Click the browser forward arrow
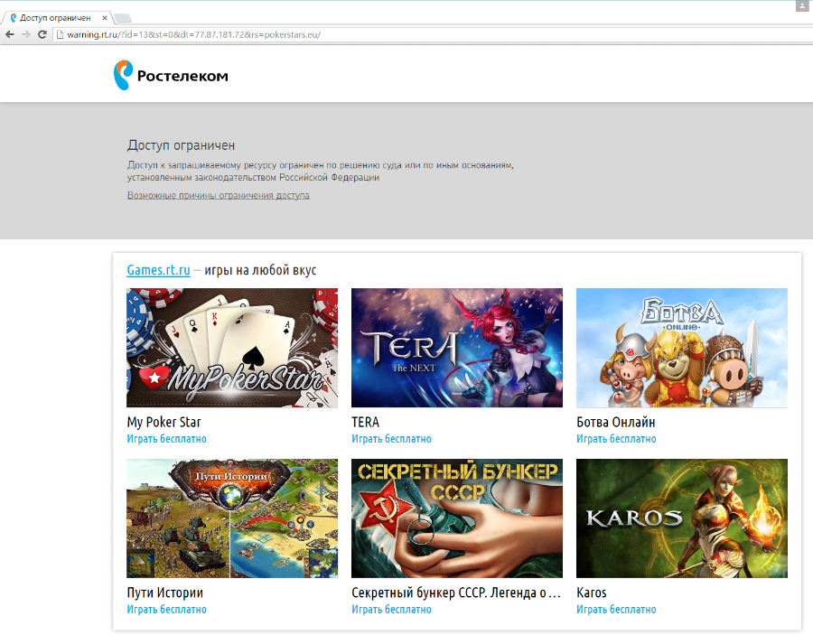Screen dimensions: 813x644 pos(26,34)
